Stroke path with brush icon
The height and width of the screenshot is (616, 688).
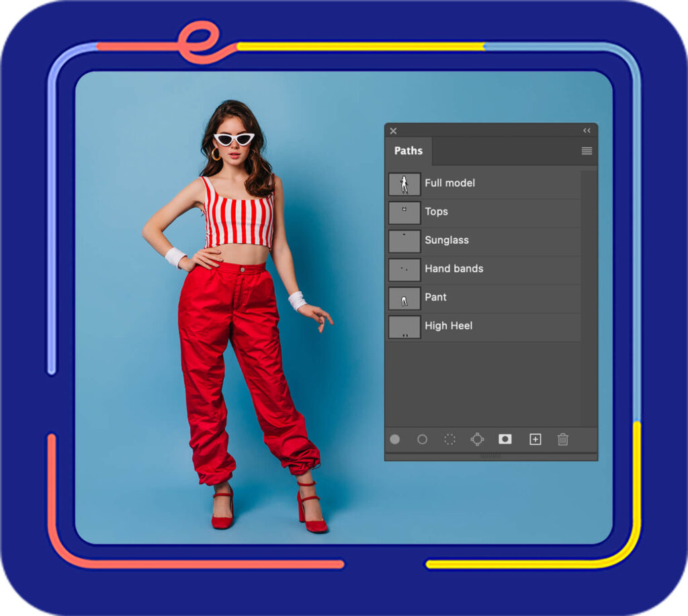(x=422, y=439)
